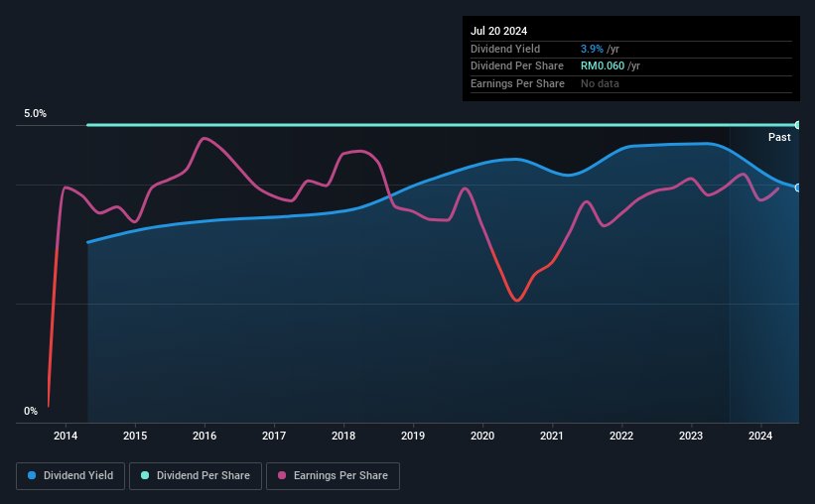Select the 2017 axis label

[x=274, y=436]
